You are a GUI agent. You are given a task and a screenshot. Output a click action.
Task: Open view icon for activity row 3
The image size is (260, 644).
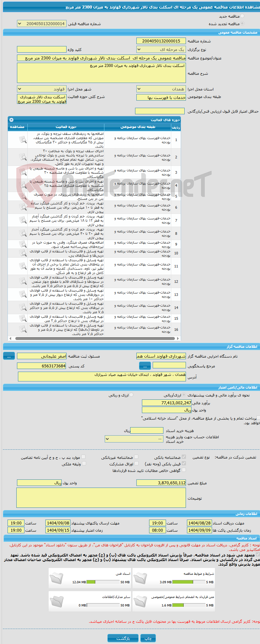[23, 172]
